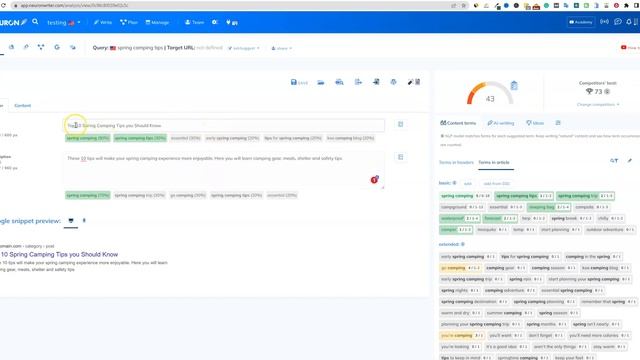Image resolution: width=640 pixels, height=360 pixels.
Task: Click the highlighter pen icon in the editor toolbar
Action: pos(410,82)
